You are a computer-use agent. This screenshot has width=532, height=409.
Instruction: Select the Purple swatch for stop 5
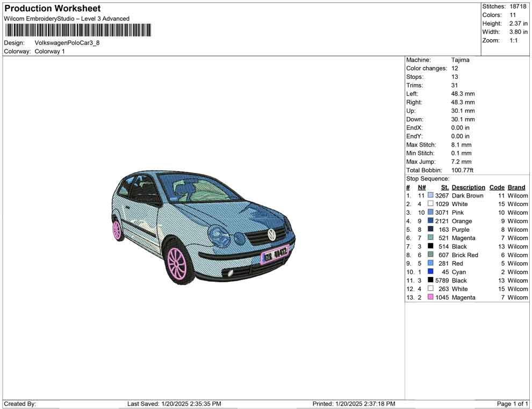[430, 229]
